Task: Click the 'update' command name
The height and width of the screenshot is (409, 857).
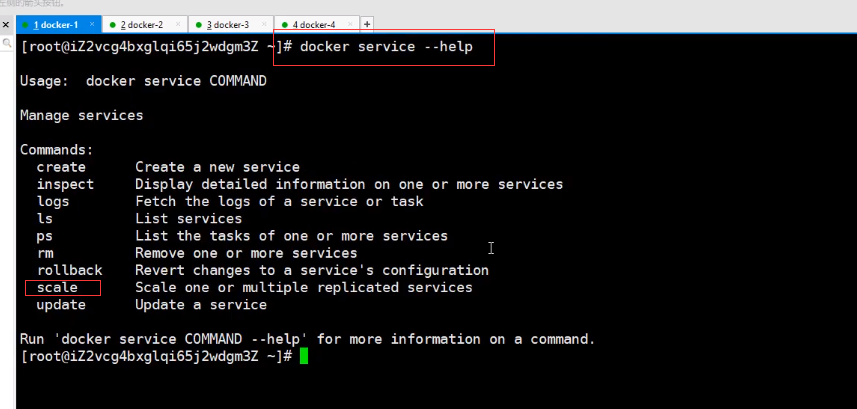Action: pyautogui.click(x=61, y=305)
